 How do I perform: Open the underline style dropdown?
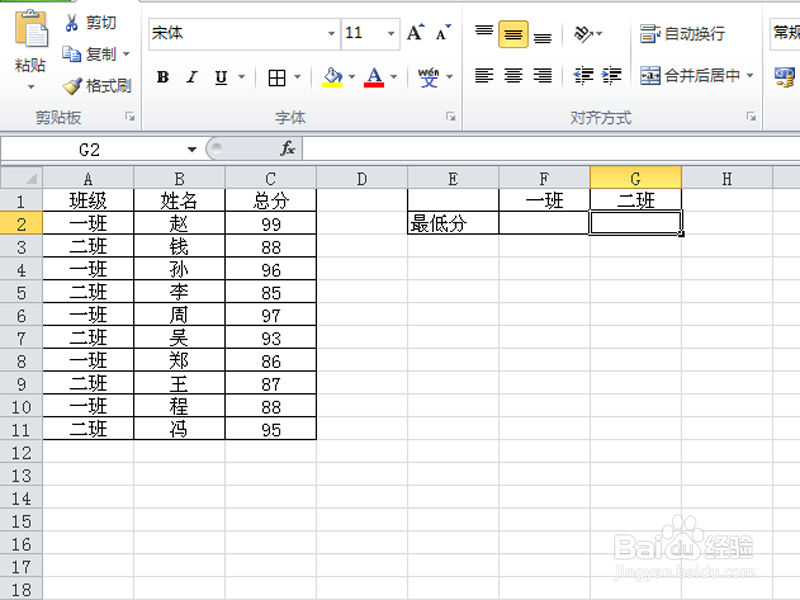click(x=241, y=77)
